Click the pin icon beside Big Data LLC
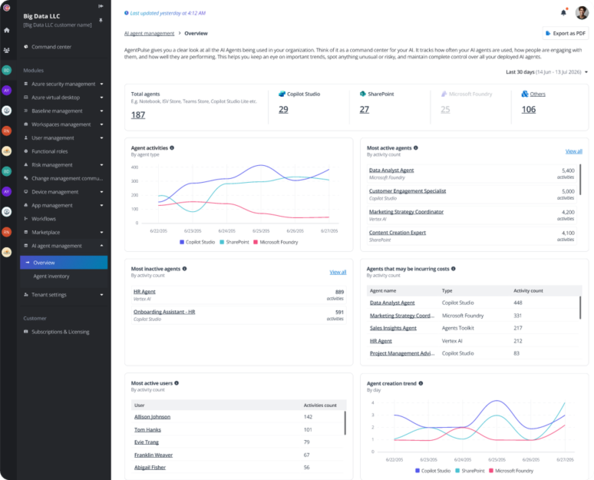 click(101, 20)
